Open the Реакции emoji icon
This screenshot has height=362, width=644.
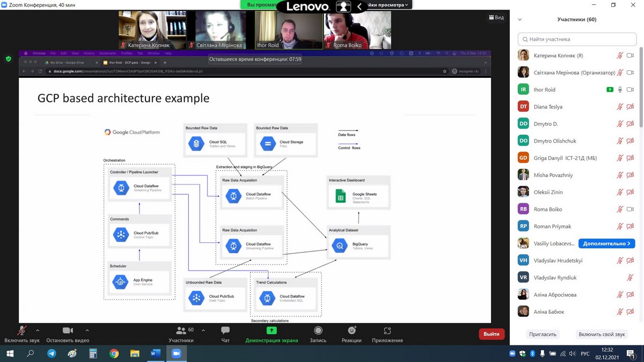pos(352,331)
